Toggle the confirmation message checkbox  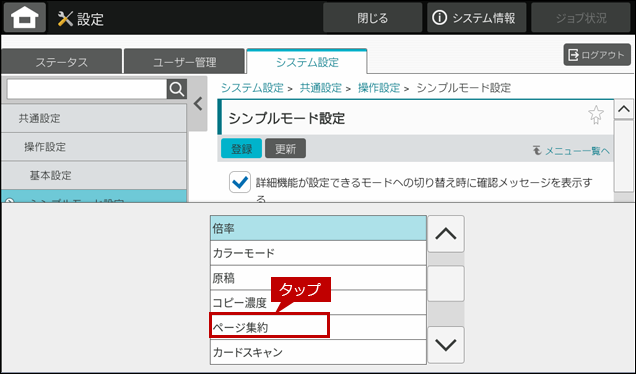pyautogui.click(x=240, y=182)
